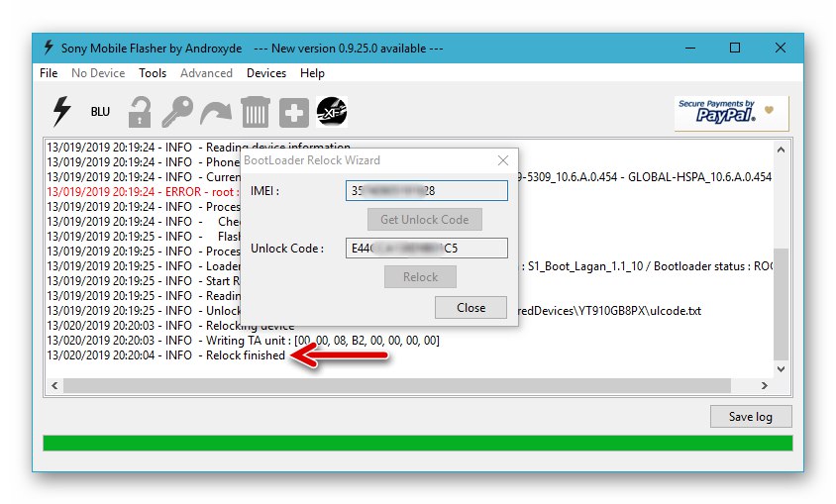The width and height of the screenshot is (836, 504).
Task: Open the Help menu
Action: tap(312, 73)
